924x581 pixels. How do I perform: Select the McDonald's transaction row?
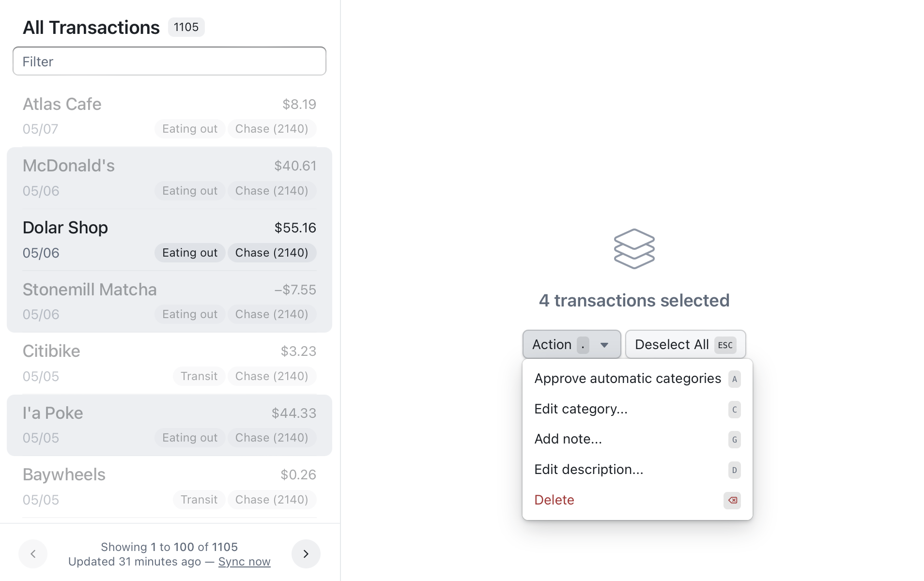[169, 178]
